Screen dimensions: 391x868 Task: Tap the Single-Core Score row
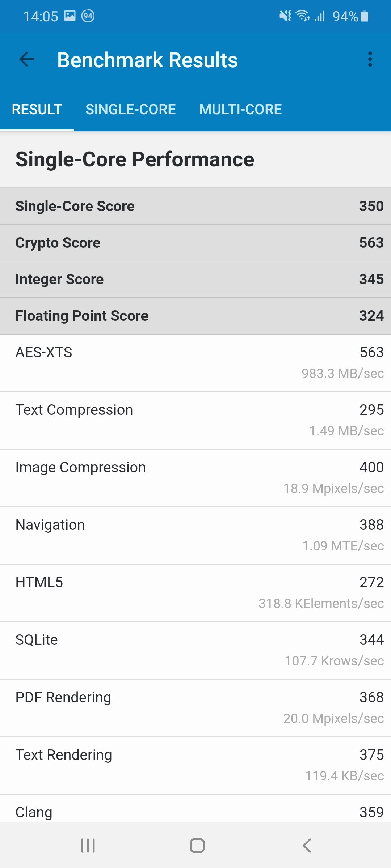coord(195,206)
